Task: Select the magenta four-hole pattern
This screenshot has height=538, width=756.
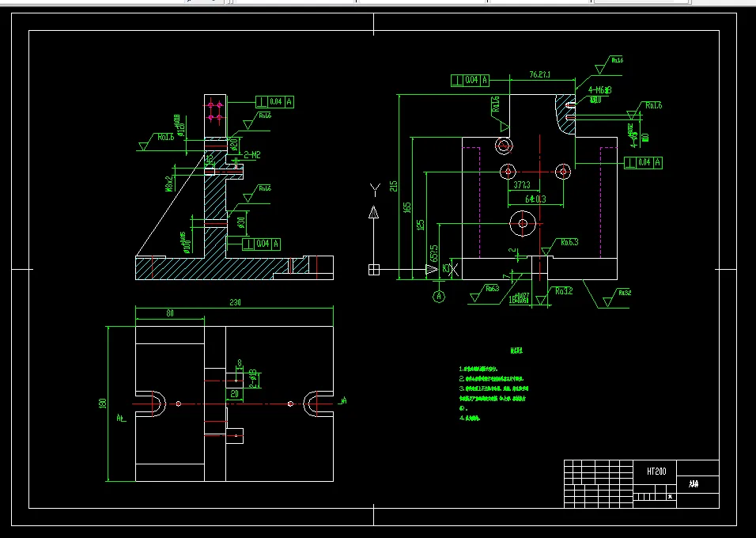Action: coord(215,111)
